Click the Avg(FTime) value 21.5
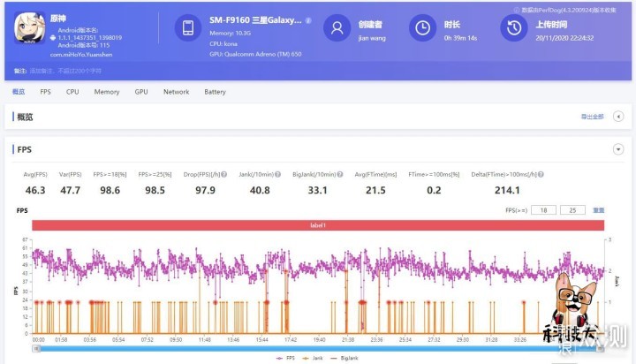 pos(375,190)
